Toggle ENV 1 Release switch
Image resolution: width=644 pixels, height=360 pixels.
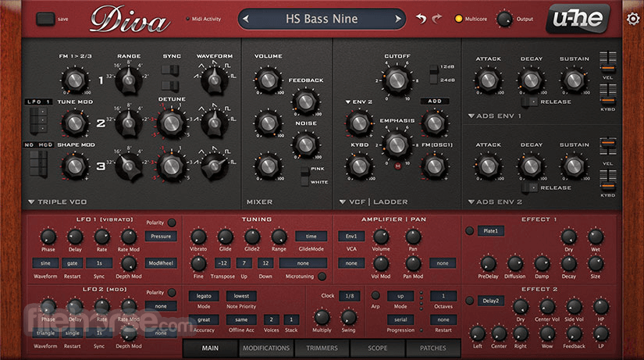(x=529, y=102)
